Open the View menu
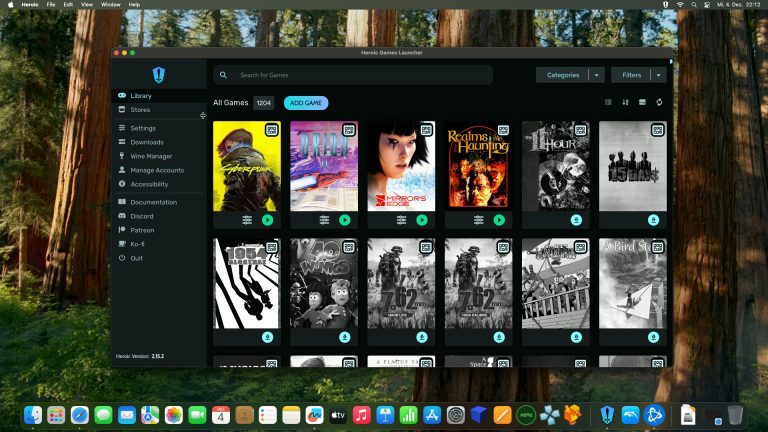The image size is (768, 432). (x=87, y=4)
